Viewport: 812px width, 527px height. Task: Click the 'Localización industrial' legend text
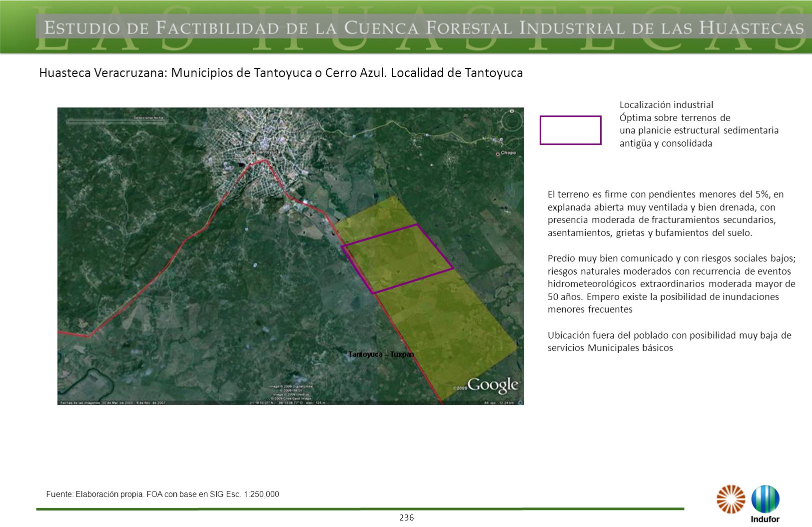click(x=666, y=104)
